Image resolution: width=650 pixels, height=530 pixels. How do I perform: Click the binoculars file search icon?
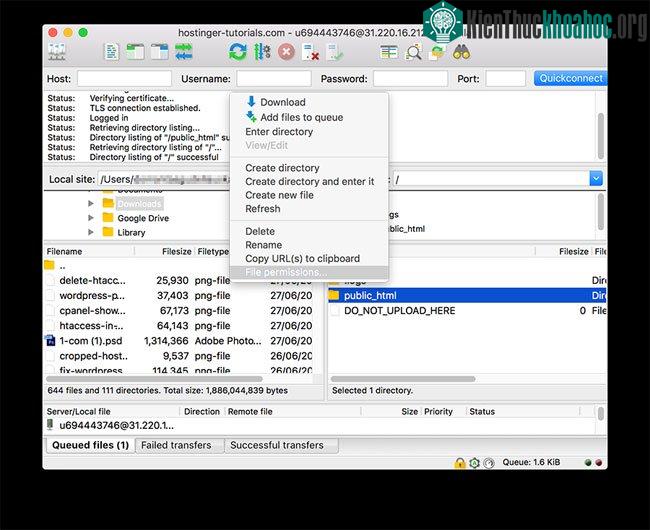461,52
